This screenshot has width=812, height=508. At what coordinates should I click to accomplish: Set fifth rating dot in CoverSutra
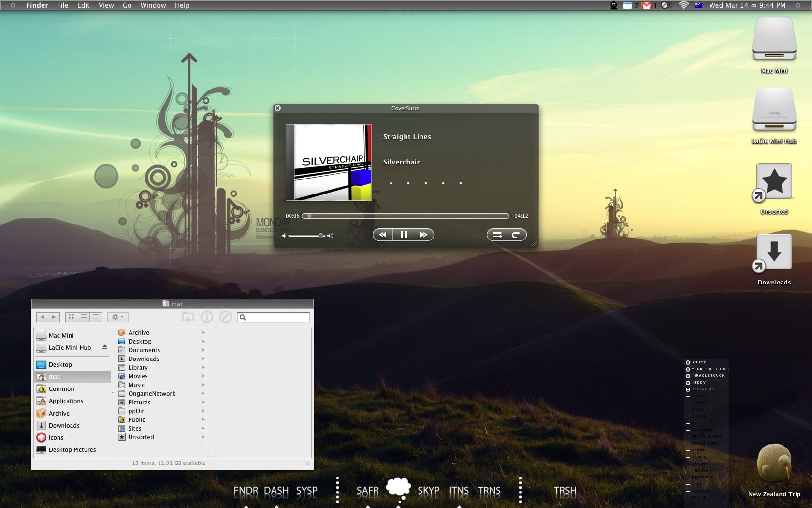click(461, 183)
